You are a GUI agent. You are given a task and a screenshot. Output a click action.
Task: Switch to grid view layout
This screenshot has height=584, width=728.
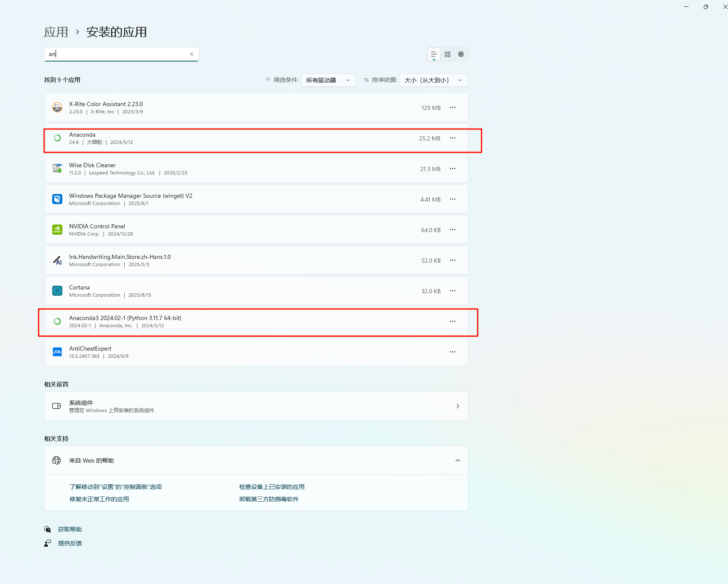click(x=448, y=54)
